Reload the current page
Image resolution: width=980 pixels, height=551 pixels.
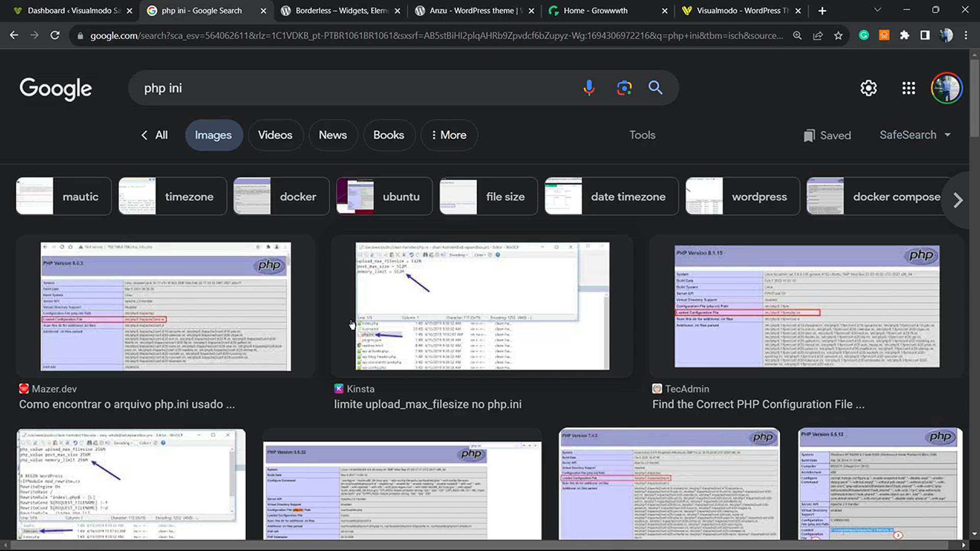coord(55,35)
